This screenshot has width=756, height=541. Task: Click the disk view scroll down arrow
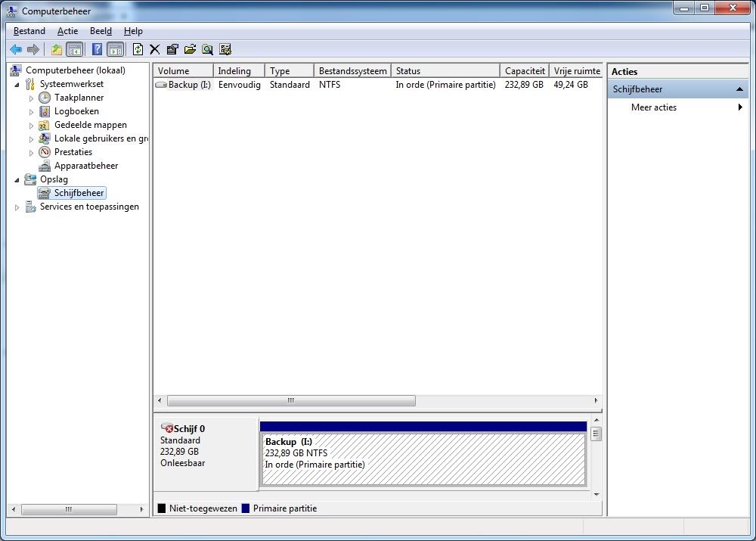(596, 494)
